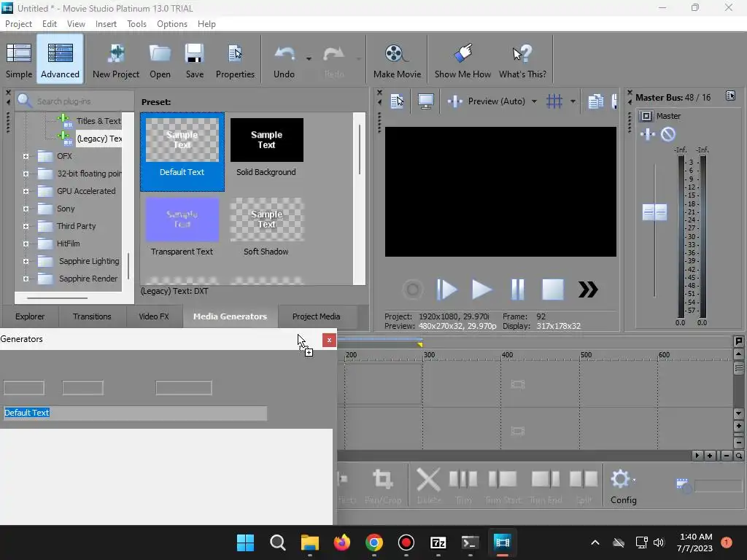Switch to Simple mode
747x560 pixels.
click(x=19, y=60)
